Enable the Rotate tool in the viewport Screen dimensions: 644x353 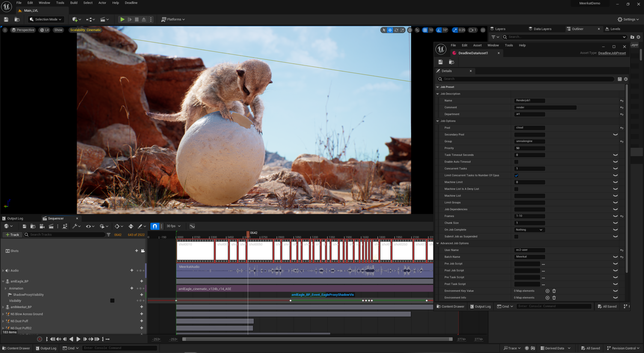click(396, 30)
